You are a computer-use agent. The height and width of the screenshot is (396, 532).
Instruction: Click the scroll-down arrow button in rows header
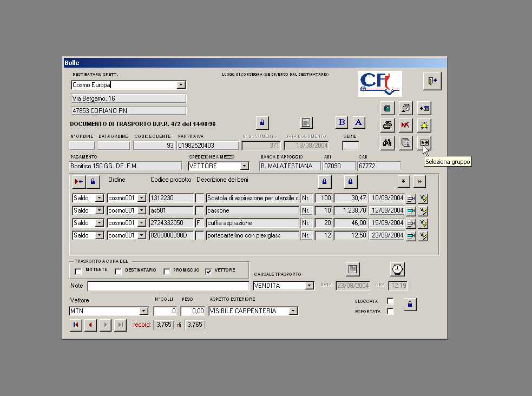pos(403,181)
